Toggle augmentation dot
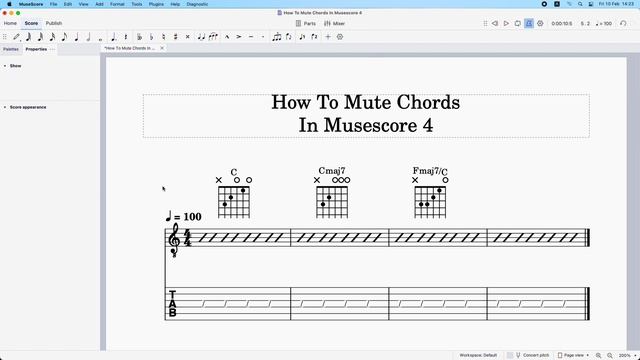The width and height of the screenshot is (640, 360). pos(113,37)
